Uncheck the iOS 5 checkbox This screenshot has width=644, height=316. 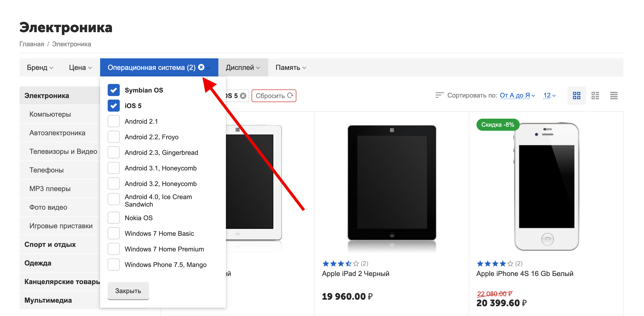tap(114, 106)
